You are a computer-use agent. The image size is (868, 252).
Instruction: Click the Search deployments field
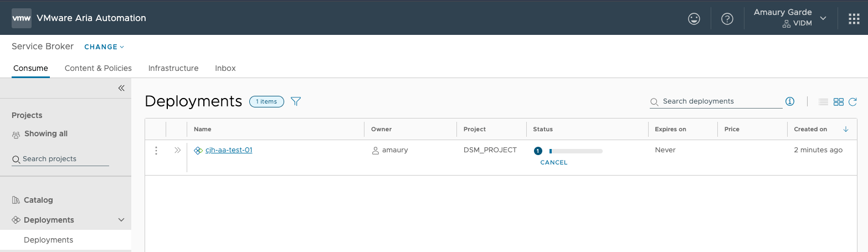716,101
